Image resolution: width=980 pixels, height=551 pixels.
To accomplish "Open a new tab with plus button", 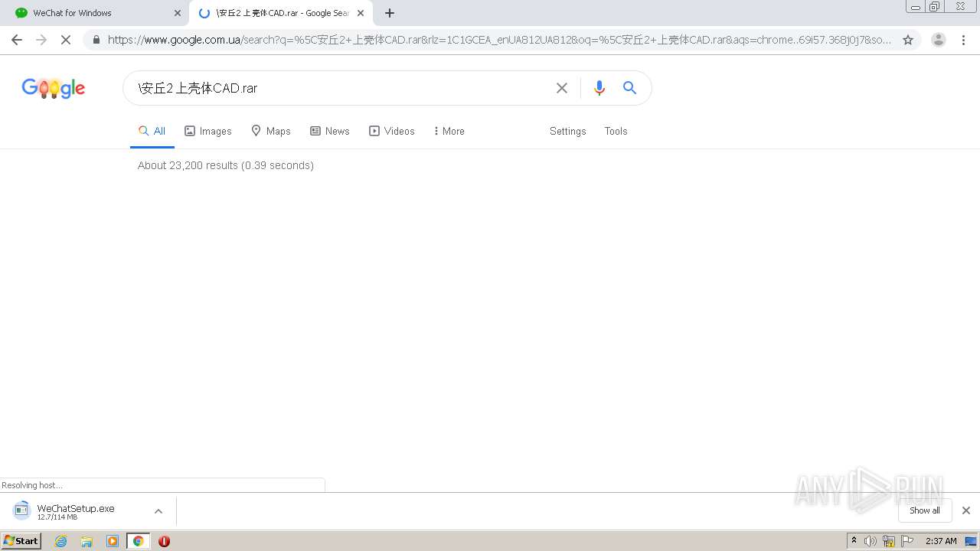I will pyautogui.click(x=390, y=13).
